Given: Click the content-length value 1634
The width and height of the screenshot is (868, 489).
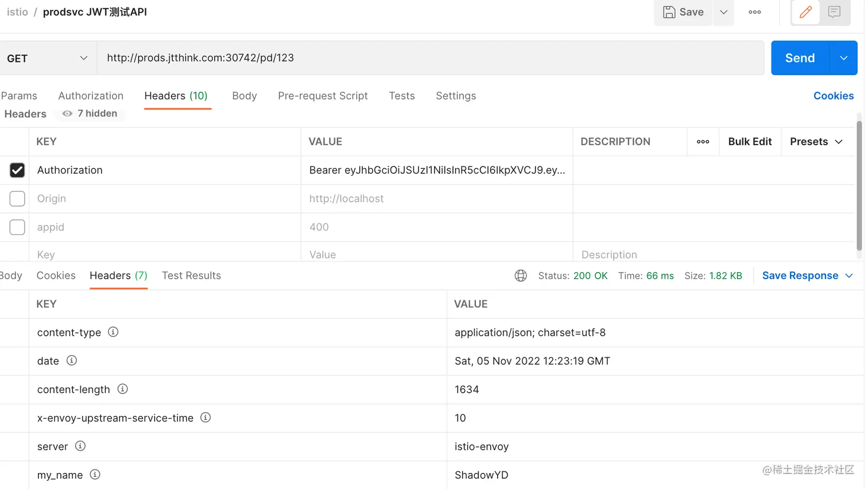Looking at the screenshot, I should [467, 390].
